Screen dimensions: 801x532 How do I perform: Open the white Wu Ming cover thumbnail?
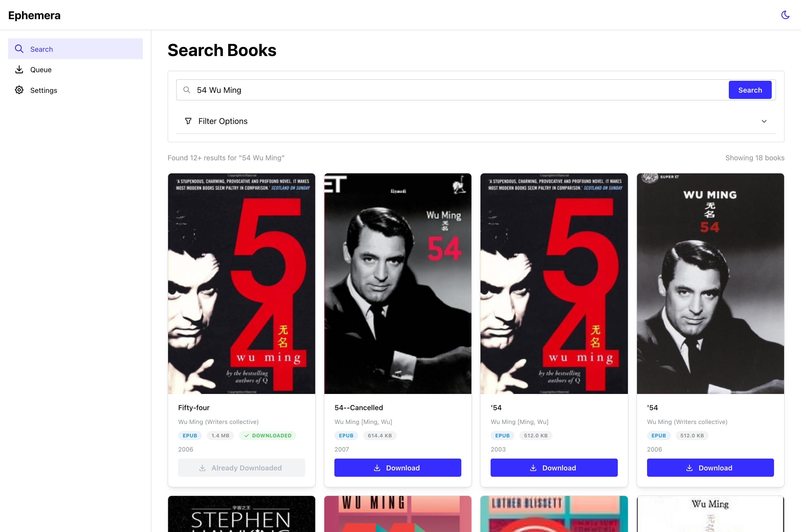710,514
